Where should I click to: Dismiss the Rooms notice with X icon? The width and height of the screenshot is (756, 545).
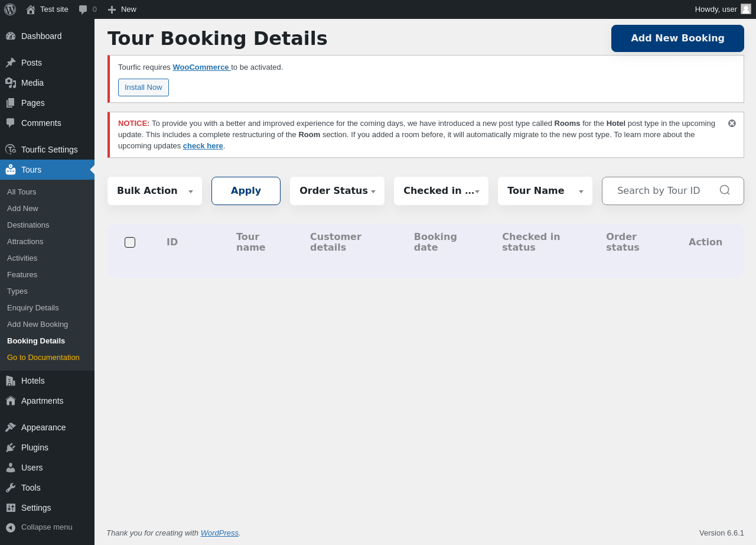[732, 124]
